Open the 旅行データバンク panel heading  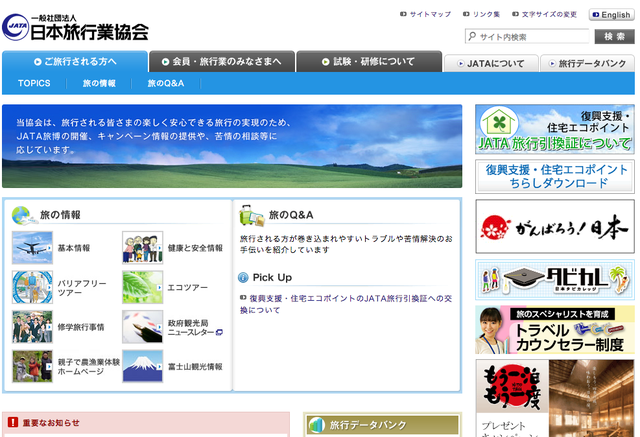coord(368,425)
